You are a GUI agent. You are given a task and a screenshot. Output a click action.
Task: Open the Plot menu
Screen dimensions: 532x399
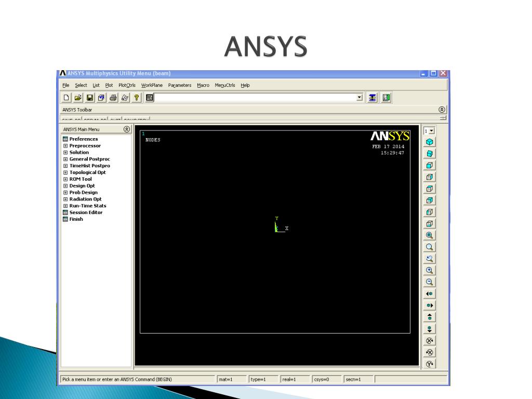(109, 85)
